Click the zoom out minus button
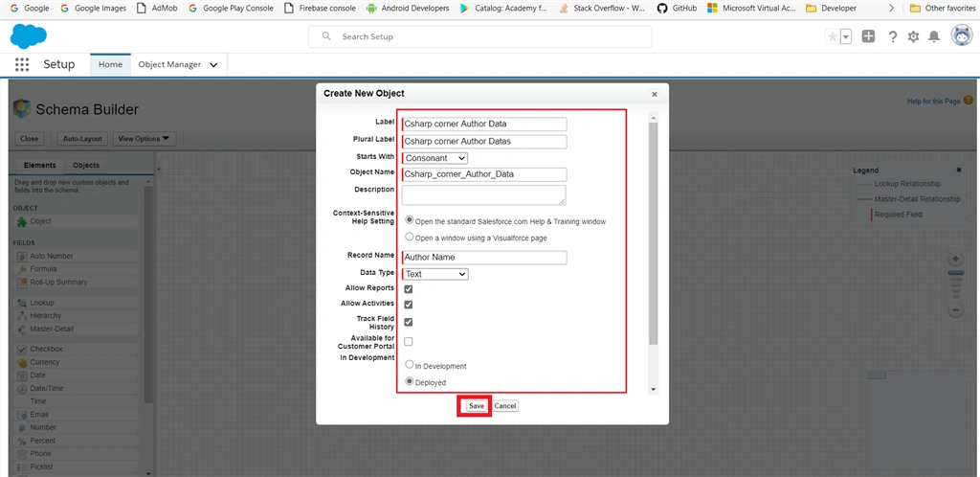Image resolution: width=980 pixels, height=477 pixels. [x=956, y=309]
